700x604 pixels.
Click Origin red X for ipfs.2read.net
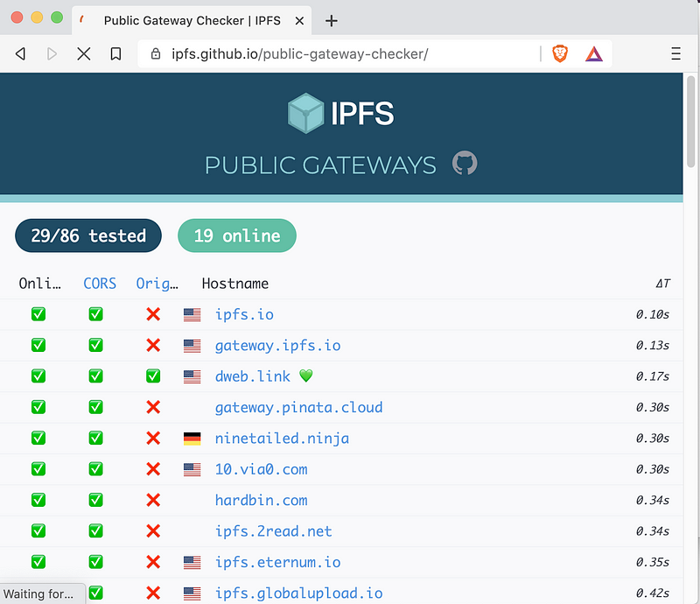[153, 531]
